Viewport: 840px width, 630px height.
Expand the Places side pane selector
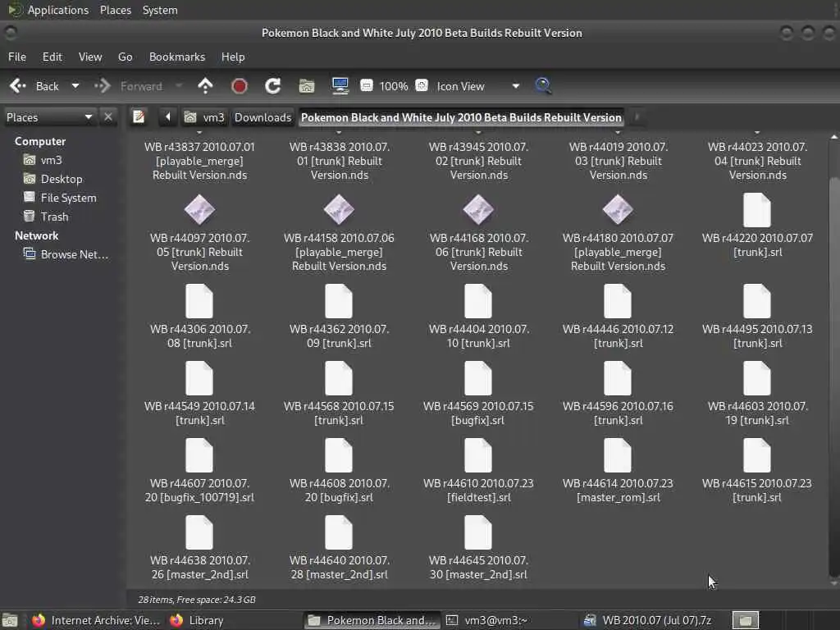coord(49,117)
